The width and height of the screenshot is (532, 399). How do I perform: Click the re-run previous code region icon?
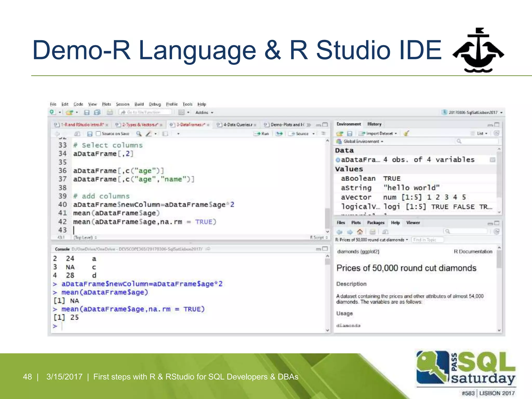tap(279, 134)
